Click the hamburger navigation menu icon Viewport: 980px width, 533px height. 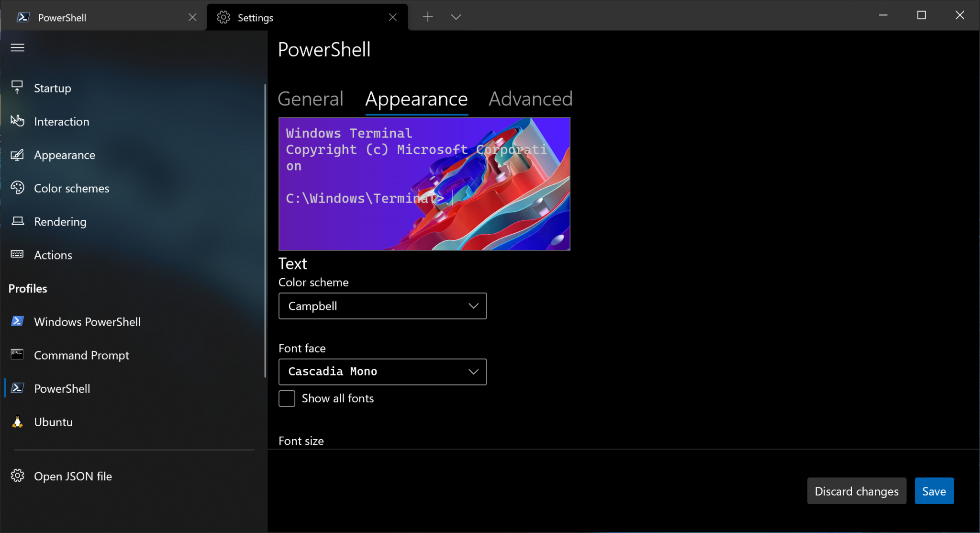pyautogui.click(x=18, y=47)
